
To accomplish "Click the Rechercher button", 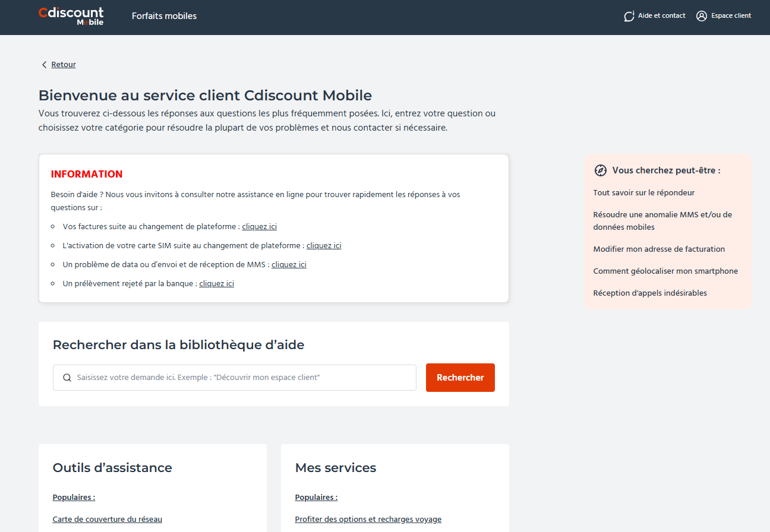I will 460,378.
